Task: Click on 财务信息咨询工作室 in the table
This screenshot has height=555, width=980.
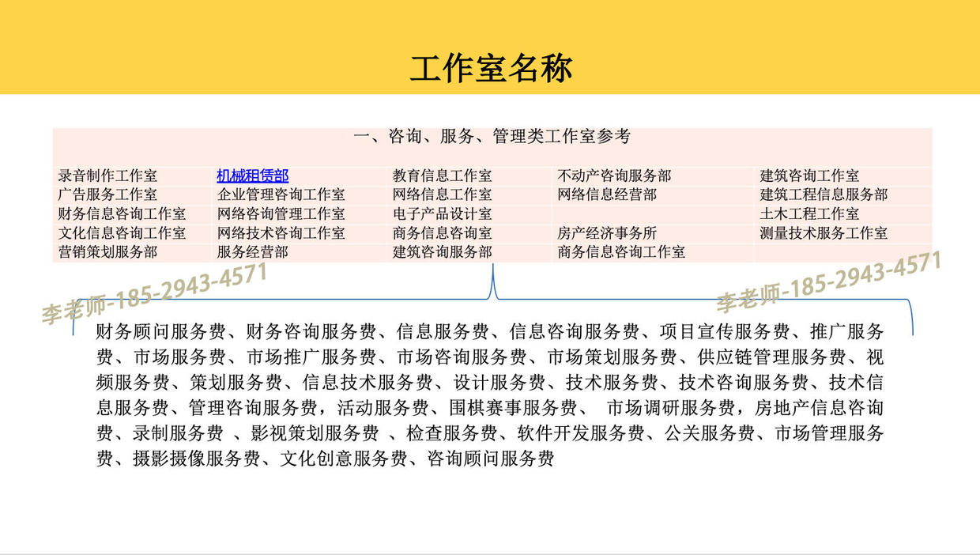Action: point(122,213)
